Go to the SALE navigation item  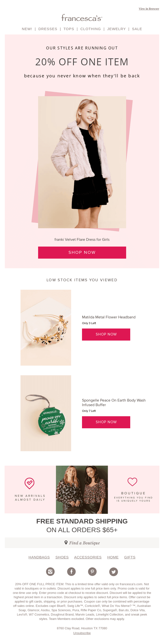tap(137, 29)
